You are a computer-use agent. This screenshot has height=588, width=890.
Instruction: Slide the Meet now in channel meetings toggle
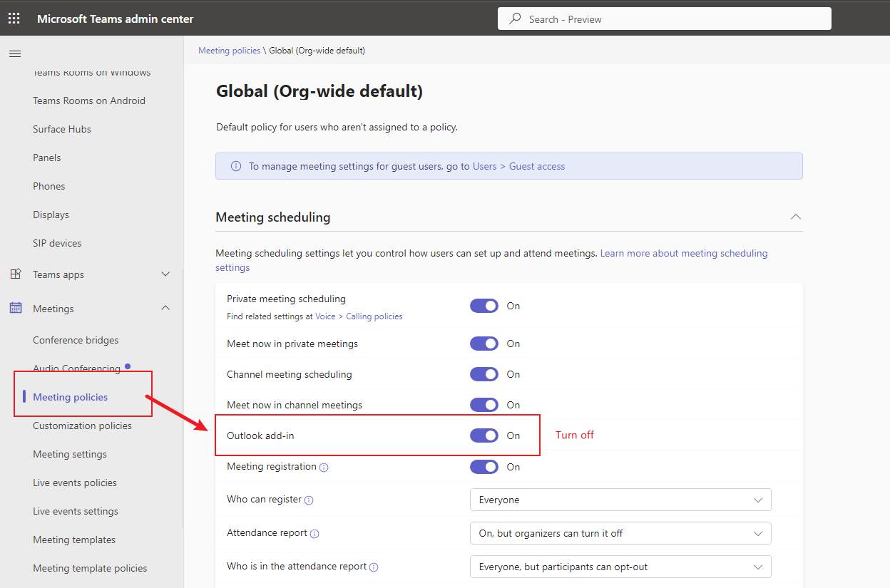[x=484, y=404]
